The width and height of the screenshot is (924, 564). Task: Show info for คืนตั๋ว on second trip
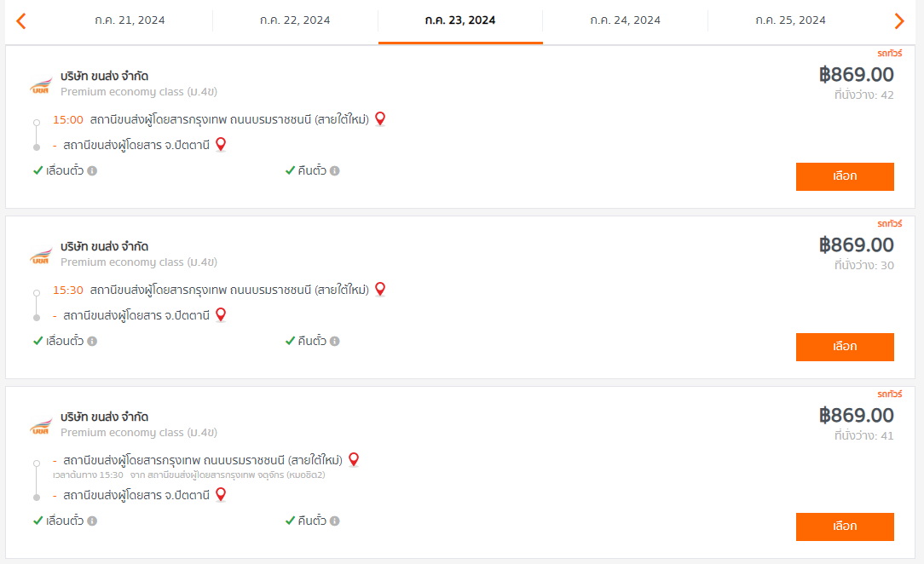click(334, 341)
